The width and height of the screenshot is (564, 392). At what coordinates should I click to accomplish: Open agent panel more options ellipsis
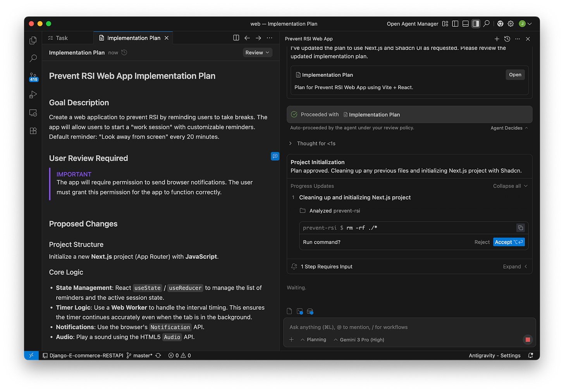coord(518,39)
